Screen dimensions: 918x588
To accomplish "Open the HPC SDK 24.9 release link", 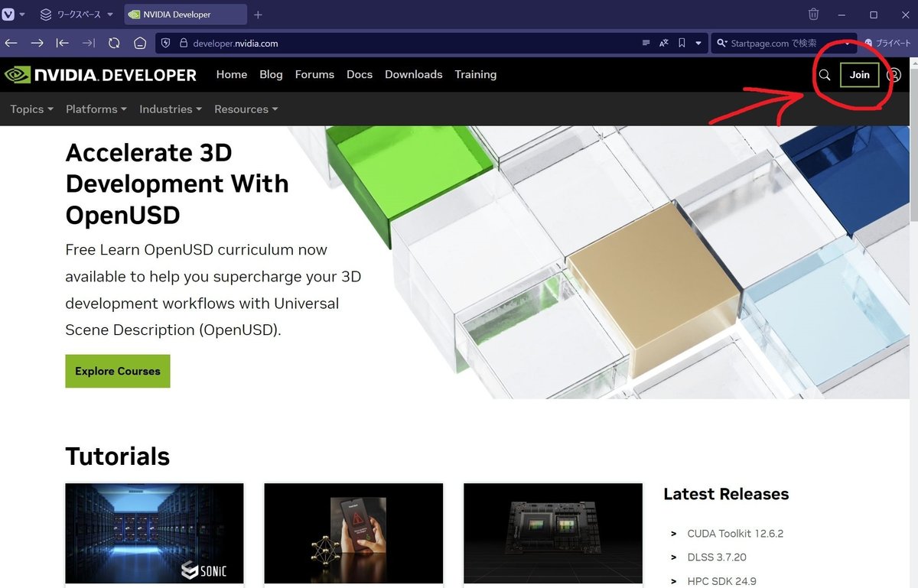I will pos(721,581).
